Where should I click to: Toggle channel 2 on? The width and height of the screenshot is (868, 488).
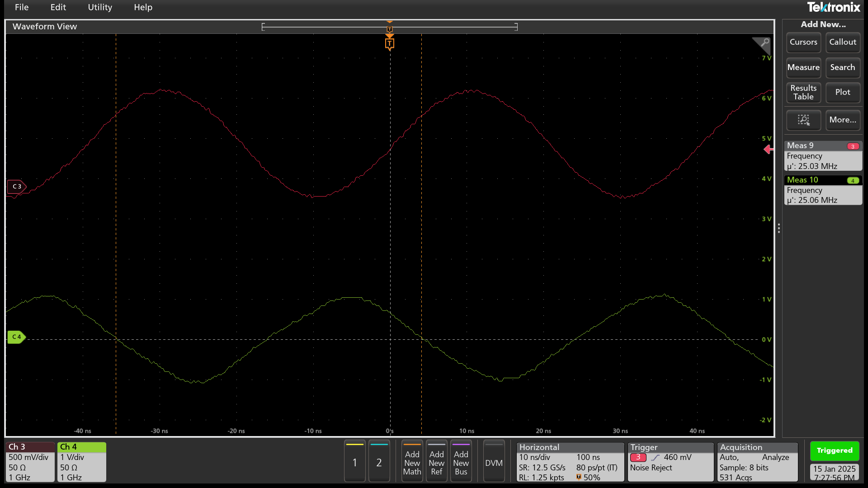[379, 461]
